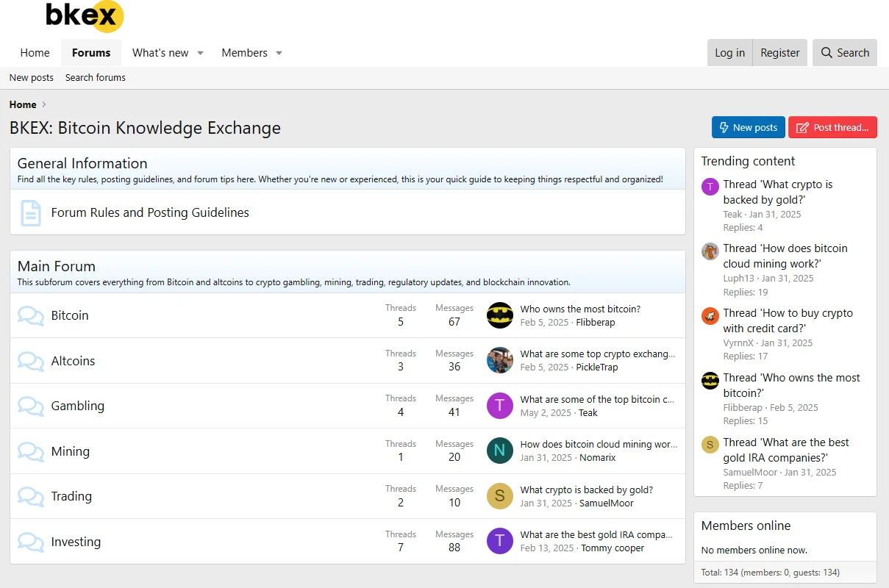Open the Members online heading link
Viewport: 889px width, 588px height.
(x=746, y=526)
